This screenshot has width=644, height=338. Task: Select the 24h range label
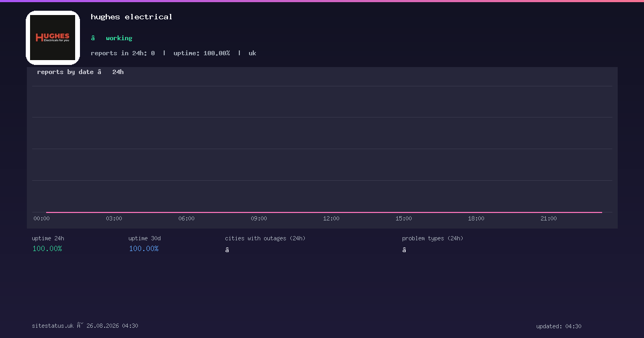click(118, 72)
